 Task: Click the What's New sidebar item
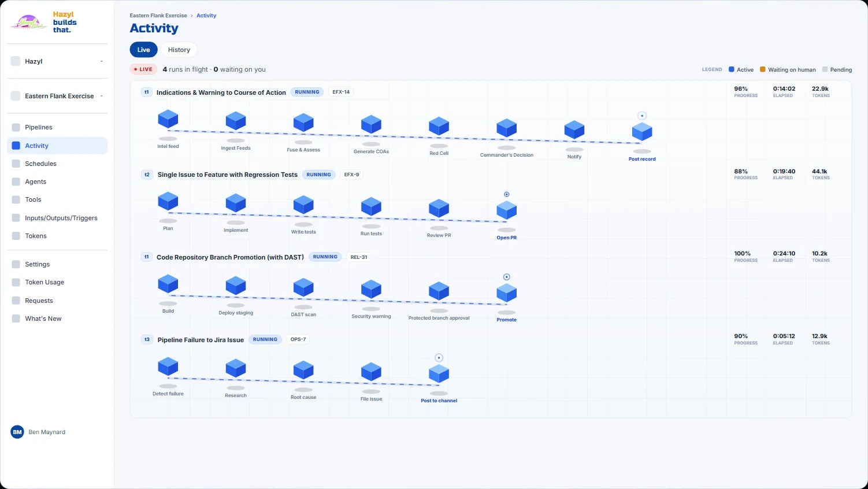[x=57, y=318]
